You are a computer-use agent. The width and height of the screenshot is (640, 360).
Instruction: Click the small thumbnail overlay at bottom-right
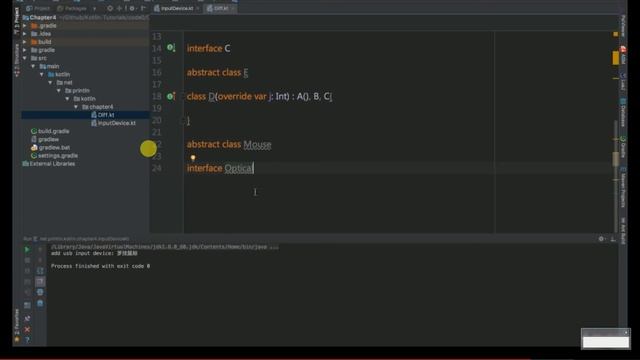click(x=606, y=339)
